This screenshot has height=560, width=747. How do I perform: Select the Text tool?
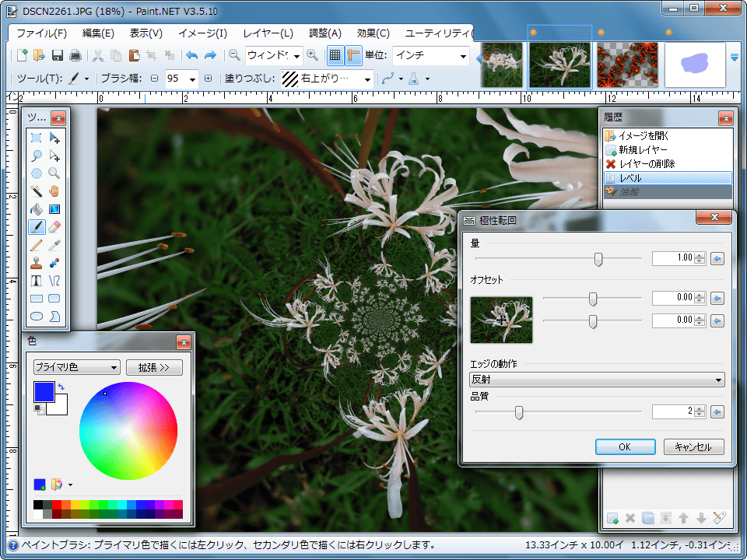click(x=37, y=280)
